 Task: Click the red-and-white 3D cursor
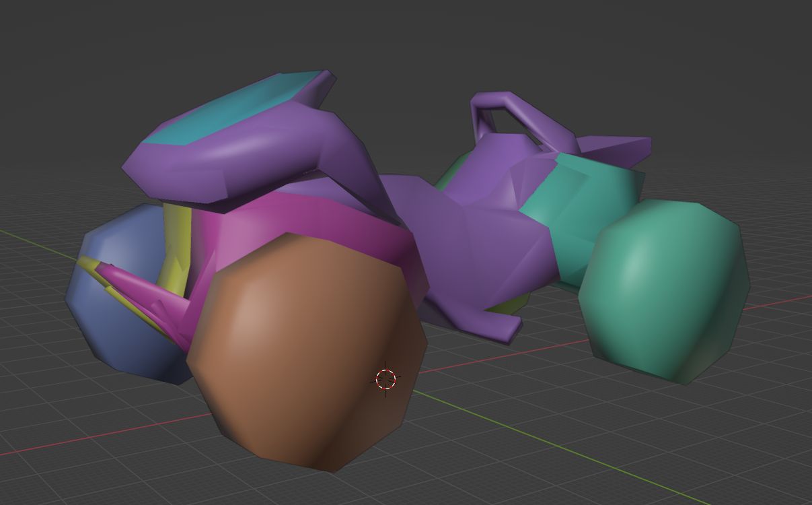(x=385, y=379)
